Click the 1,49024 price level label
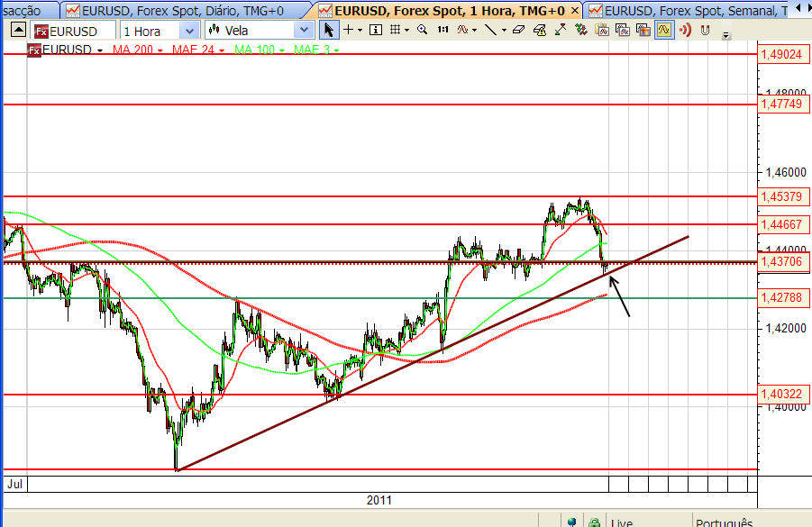Screen dimensions: 812x527 [782, 54]
